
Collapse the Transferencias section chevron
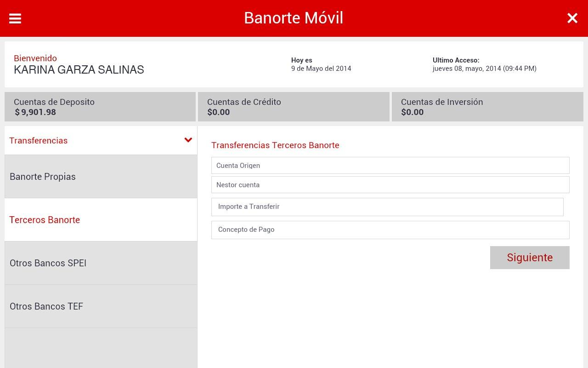pos(188,140)
